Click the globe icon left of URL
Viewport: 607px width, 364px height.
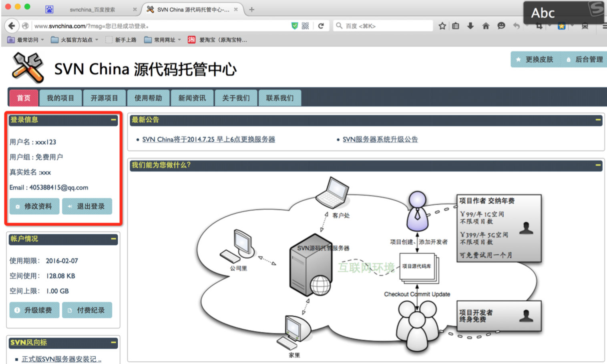[25, 26]
